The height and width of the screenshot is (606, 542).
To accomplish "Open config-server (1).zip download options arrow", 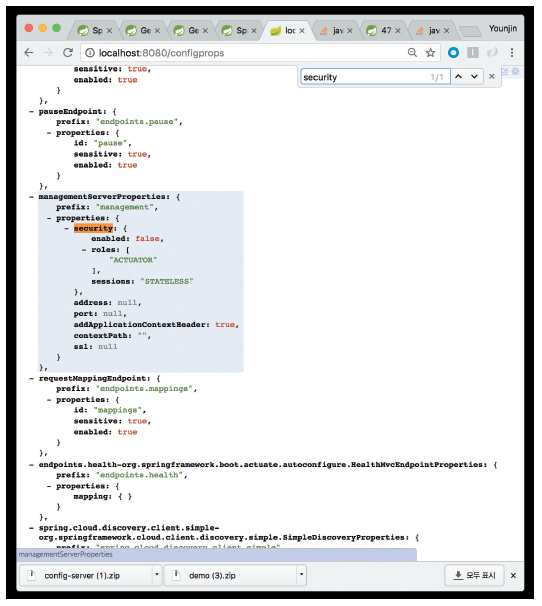I will [x=157, y=574].
